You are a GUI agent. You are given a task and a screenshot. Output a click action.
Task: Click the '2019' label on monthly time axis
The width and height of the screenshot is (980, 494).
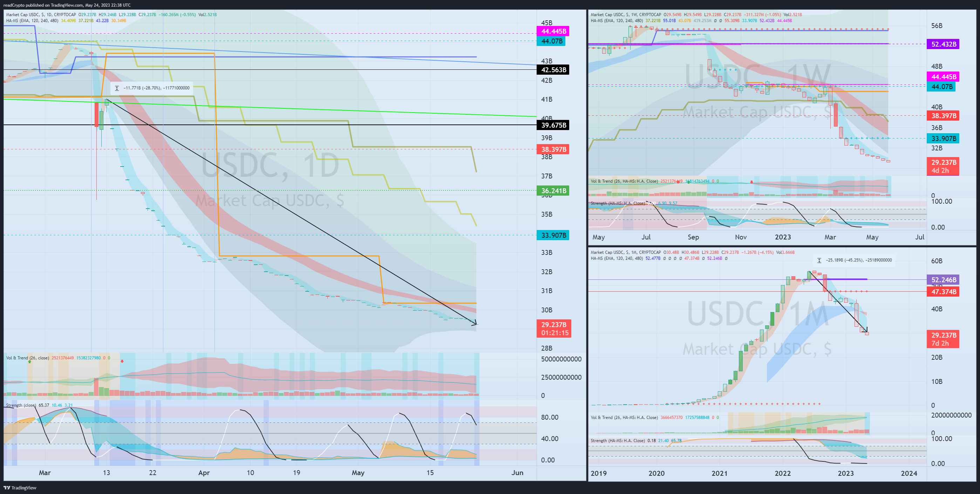(x=598, y=473)
